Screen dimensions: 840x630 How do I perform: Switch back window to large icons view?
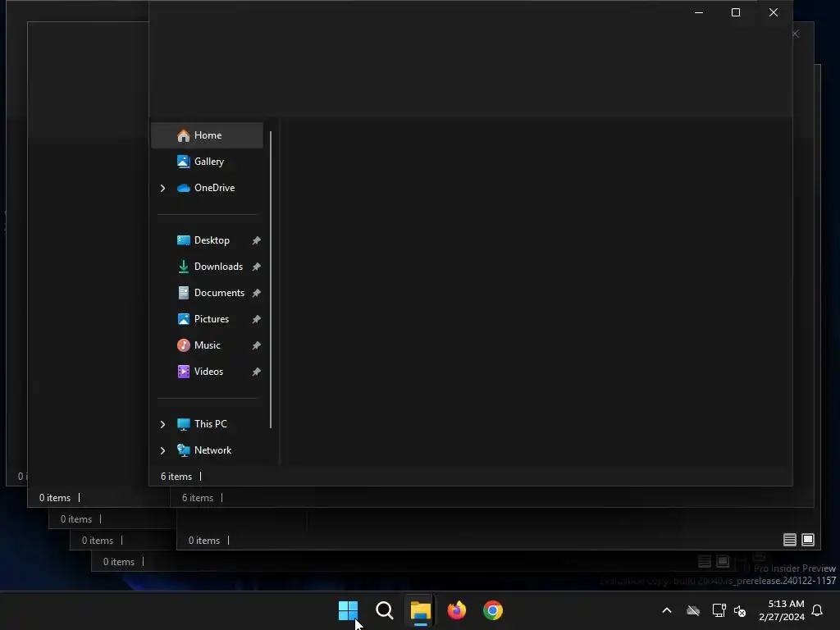click(x=808, y=540)
